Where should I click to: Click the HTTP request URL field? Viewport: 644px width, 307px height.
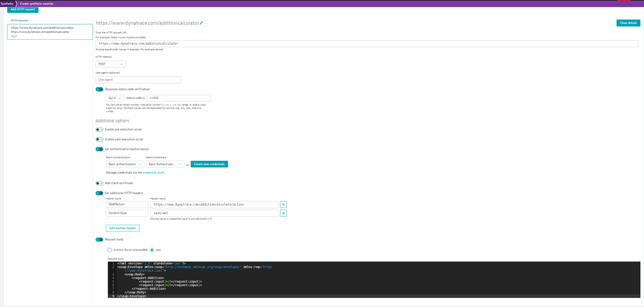[367, 44]
